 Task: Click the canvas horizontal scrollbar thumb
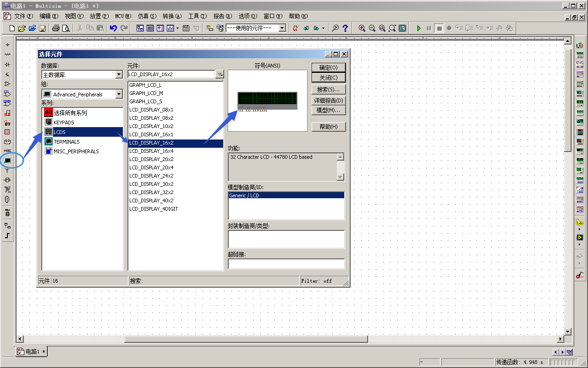[x=246, y=339]
